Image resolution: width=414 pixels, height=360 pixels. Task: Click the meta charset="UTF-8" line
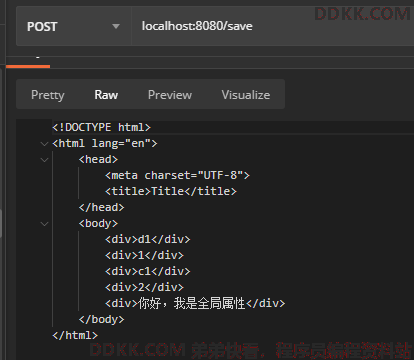pyautogui.click(x=177, y=175)
